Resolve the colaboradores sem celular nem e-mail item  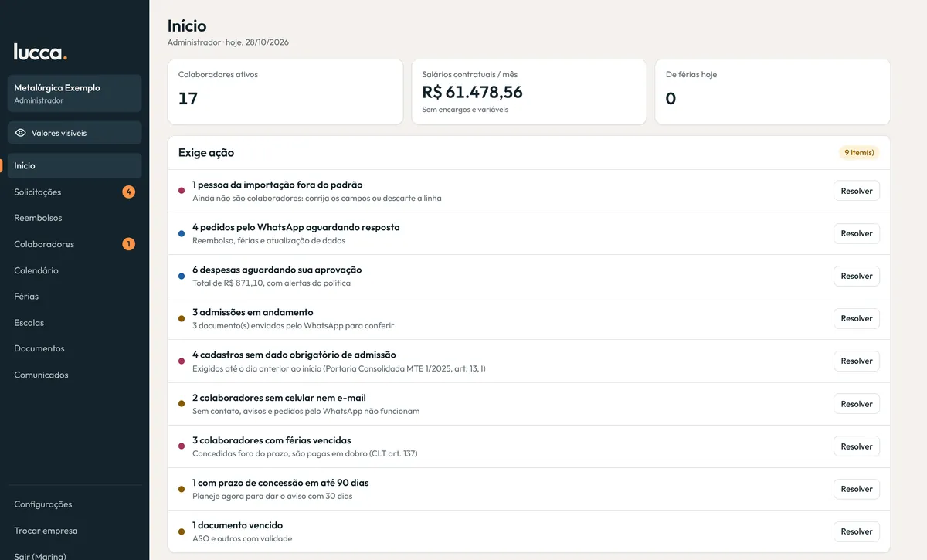click(857, 404)
